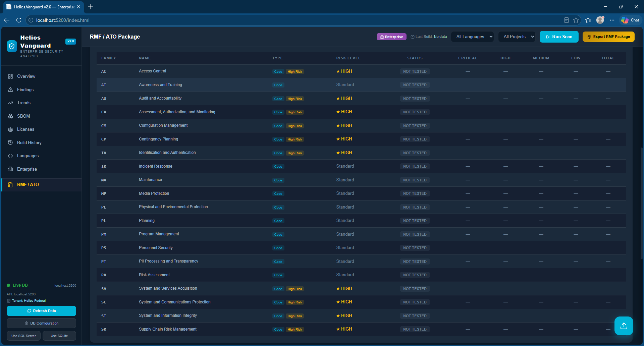The height and width of the screenshot is (346, 644).
Task: Add this page to favorites star
Action: point(576,20)
